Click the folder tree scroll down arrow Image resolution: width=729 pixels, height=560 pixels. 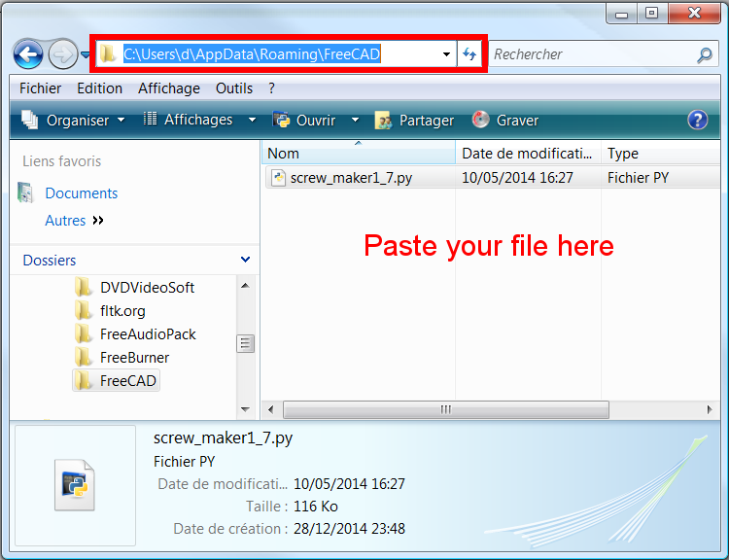click(246, 409)
